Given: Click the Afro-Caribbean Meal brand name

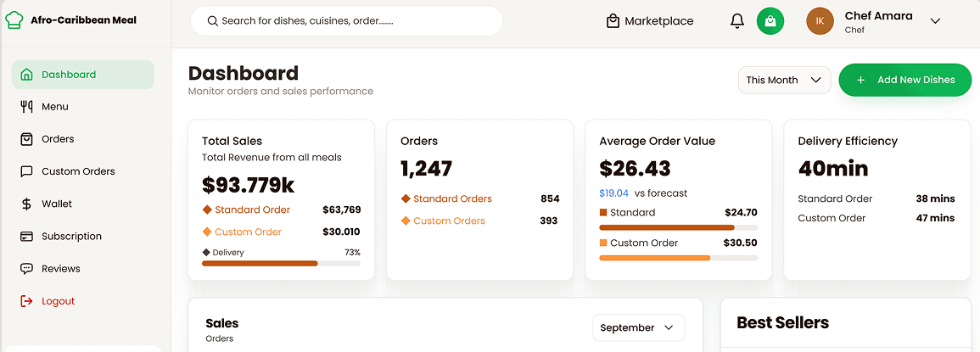Looking at the screenshot, I should click(x=84, y=20).
